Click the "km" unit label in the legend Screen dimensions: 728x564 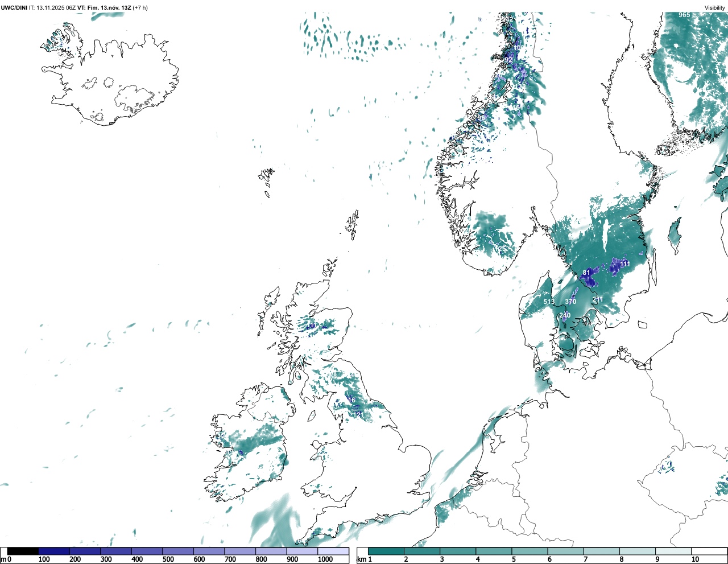click(361, 559)
